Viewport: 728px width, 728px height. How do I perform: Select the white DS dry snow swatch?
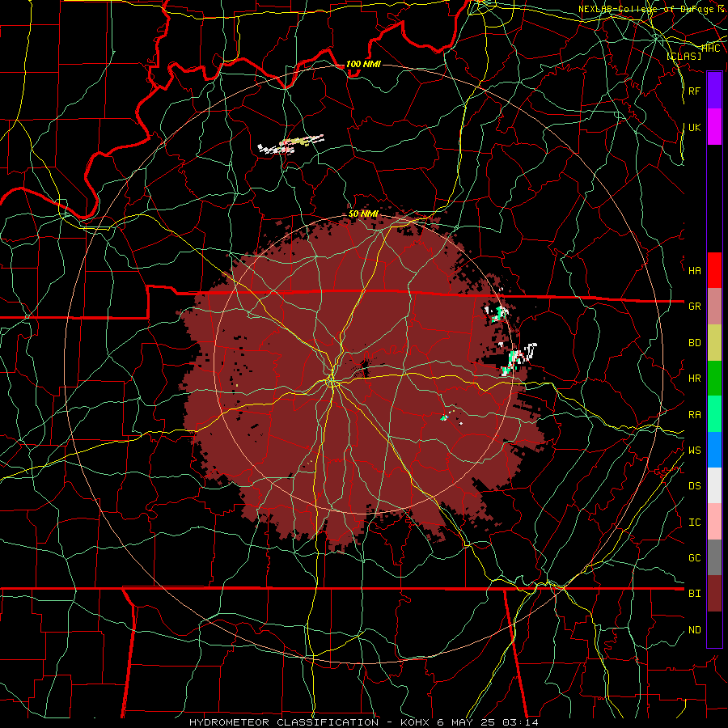pos(714,485)
